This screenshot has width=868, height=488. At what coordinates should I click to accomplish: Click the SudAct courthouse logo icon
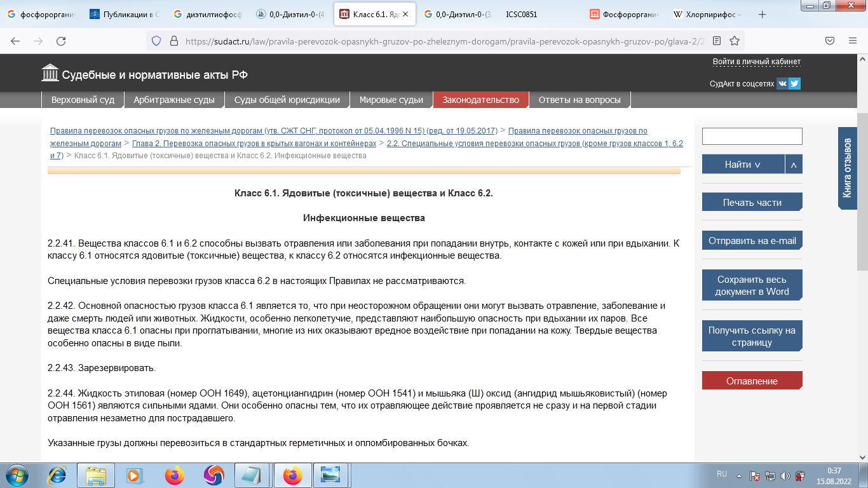[50, 74]
